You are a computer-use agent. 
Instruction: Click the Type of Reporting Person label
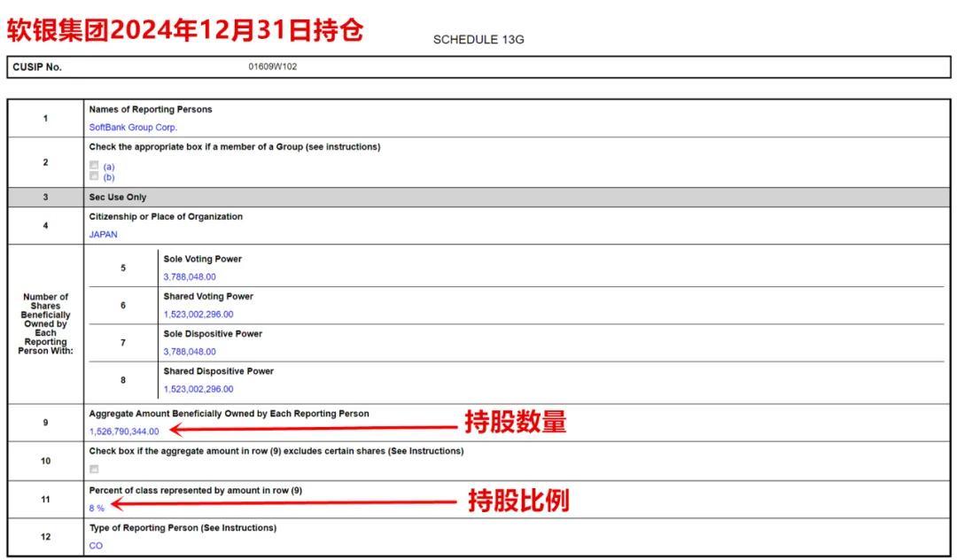click(x=183, y=528)
